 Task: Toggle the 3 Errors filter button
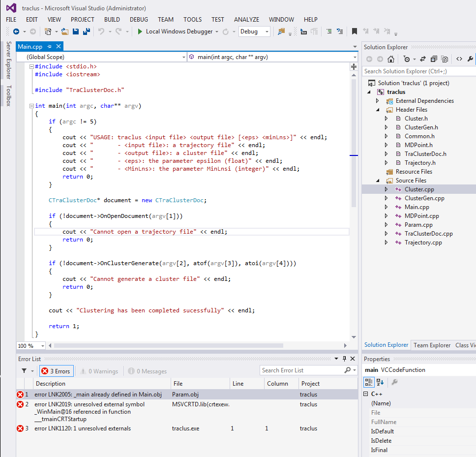pyautogui.click(x=56, y=371)
